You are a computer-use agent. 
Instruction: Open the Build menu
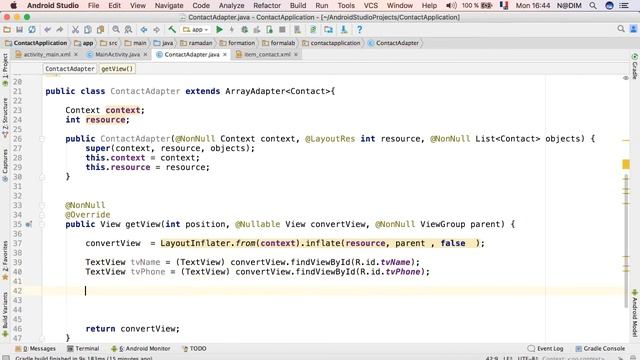(298, 5)
